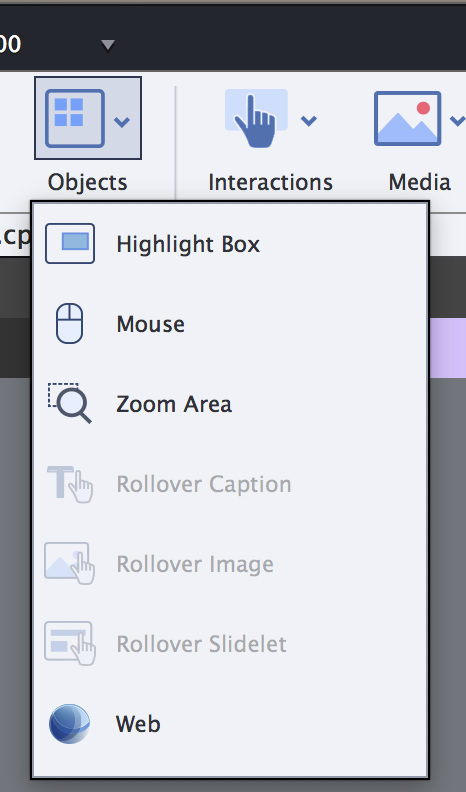Click the Web globe icon
Screen dimensions: 466x792
(x=69, y=724)
